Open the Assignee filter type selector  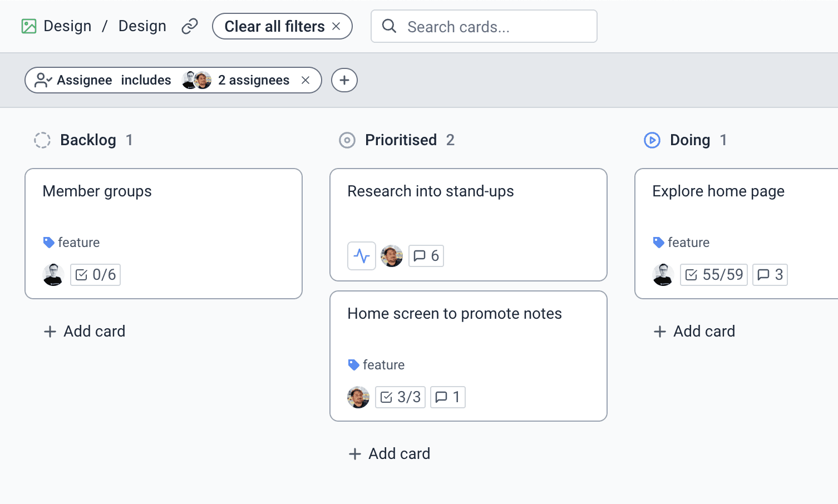coord(73,80)
